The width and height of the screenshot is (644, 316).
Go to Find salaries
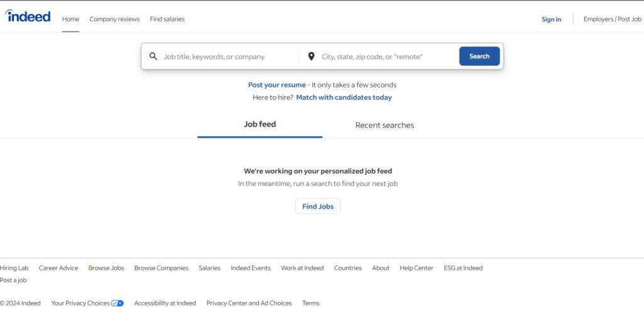pos(167,19)
